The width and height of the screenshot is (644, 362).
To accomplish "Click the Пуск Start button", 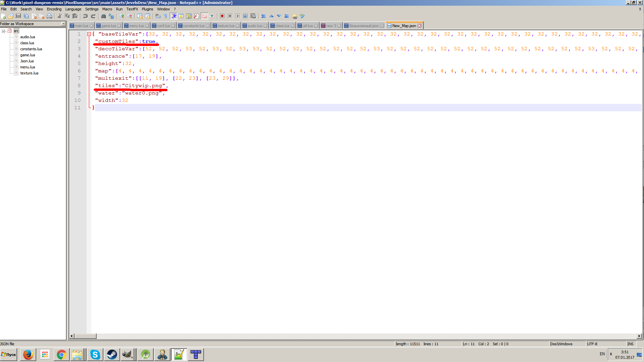I will point(9,354).
